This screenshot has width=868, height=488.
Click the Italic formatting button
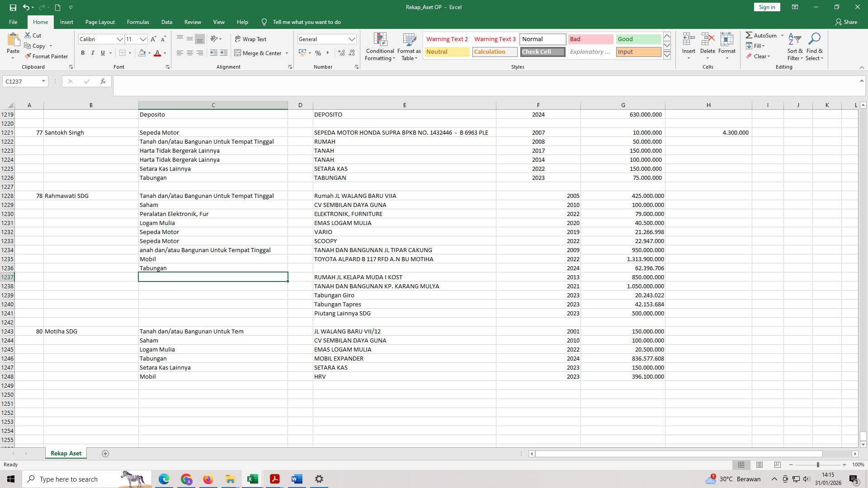tap(93, 53)
